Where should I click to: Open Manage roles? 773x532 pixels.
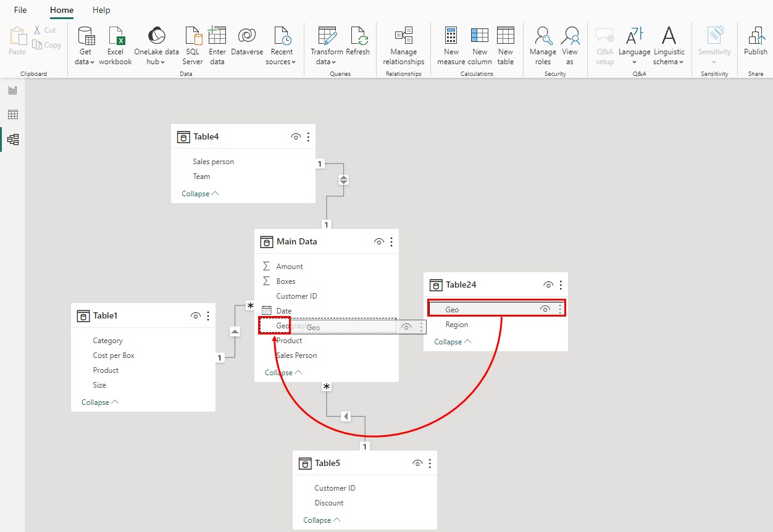pyautogui.click(x=543, y=45)
